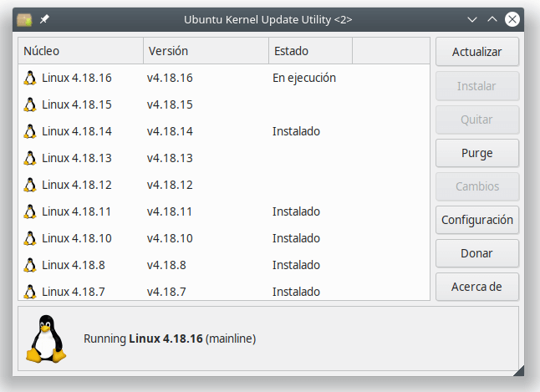Open the Donar donation button
The height and width of the screenshot is (392, 540).
[x=477, y=253]
